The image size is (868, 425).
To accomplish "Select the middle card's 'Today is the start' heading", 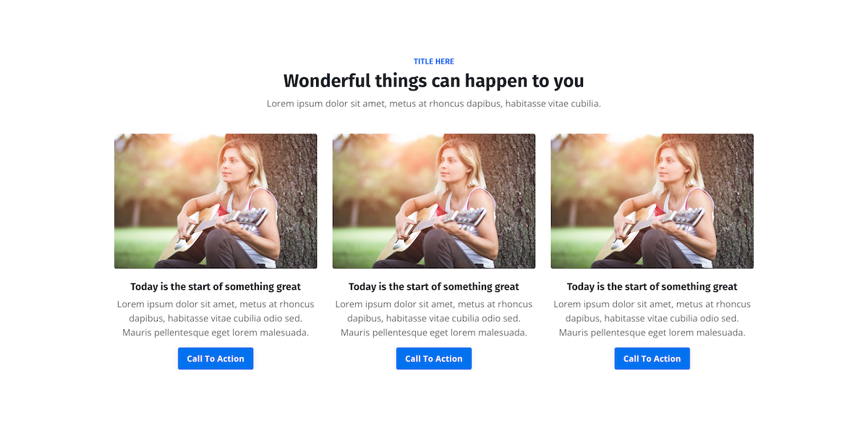I will point(434,287).
